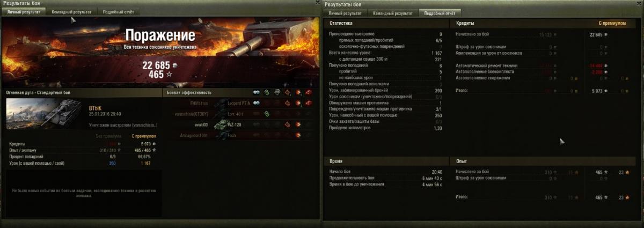Select Личный результат tab in the right window
The height and width of the screenshot is (228, 644).
click(x=346, y=12)
